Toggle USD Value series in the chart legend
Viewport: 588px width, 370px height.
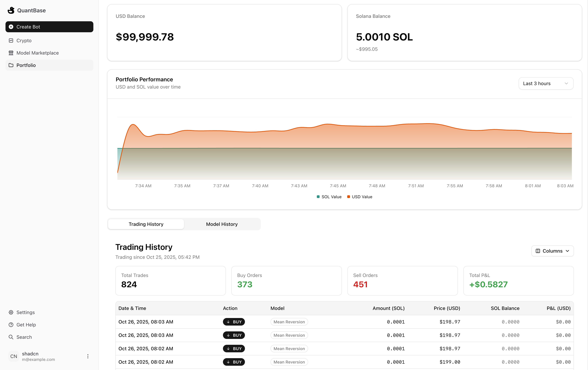coord(359,197)
